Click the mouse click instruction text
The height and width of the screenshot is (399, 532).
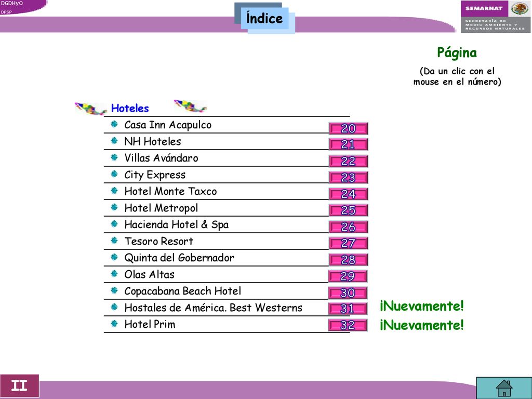pos(457,76)
